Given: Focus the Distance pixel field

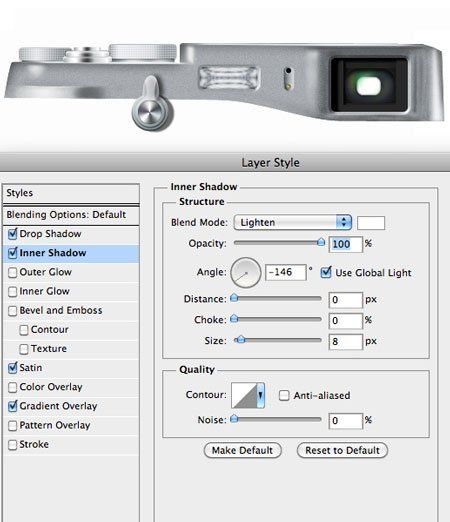Looking at the screenshot, I should tap(345, 300).
